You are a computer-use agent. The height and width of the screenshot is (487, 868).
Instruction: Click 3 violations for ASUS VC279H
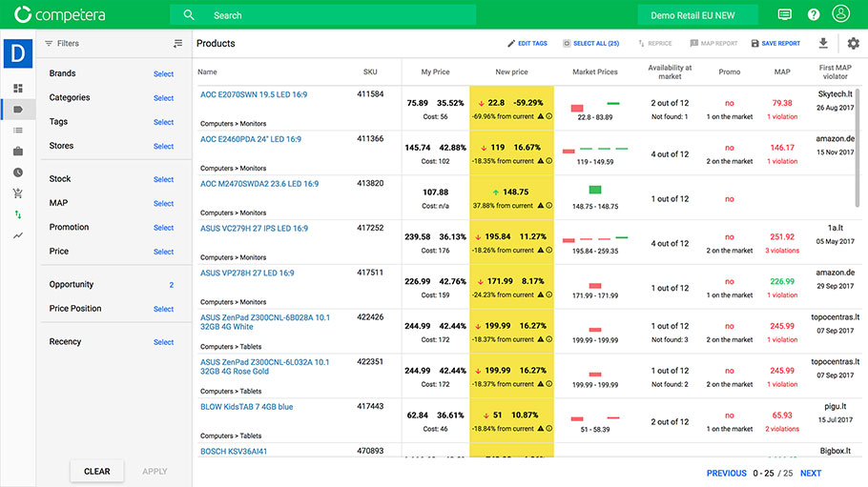coord(782,251)
